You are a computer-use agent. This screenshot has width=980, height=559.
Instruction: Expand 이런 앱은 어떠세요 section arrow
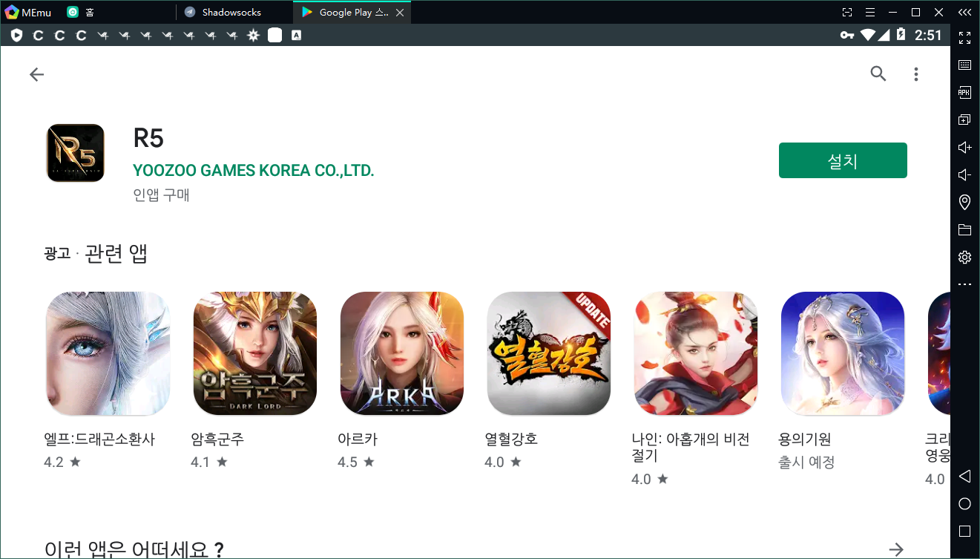pyautogui.click(x=896, y=549)
